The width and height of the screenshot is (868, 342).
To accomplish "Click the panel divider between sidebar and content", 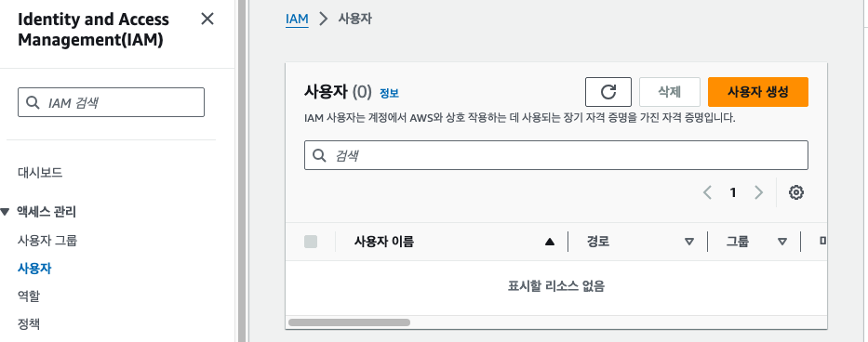I will pyautogui.click(x=242, y=171).
